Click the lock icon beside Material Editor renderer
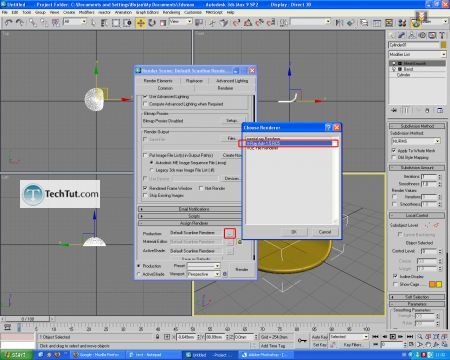450x360 pixels. coord(239,242)
